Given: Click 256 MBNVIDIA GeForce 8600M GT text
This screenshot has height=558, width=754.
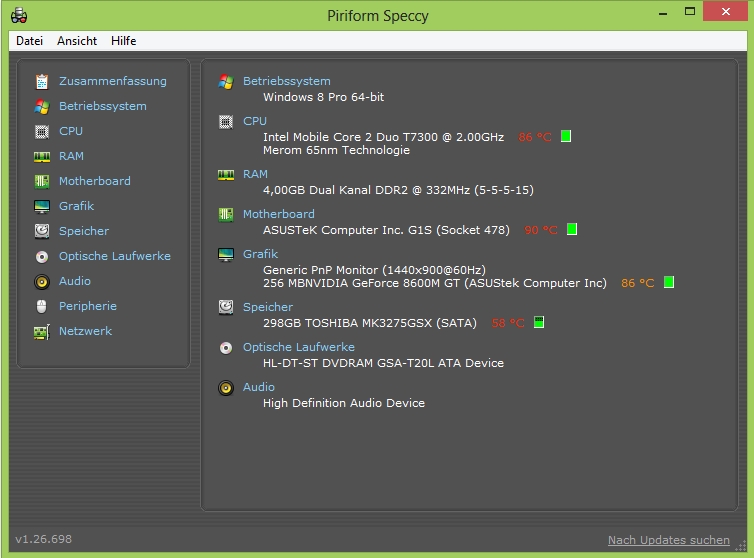Looking at the screenshot, I should click(x=435, y=283).
